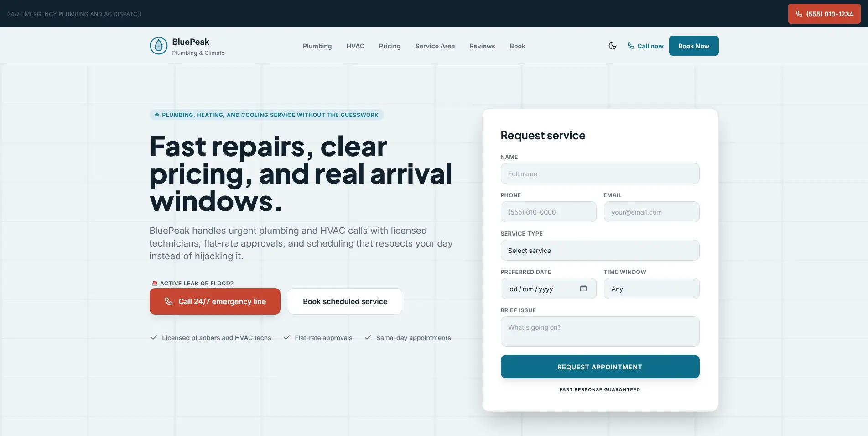The width and height of the screenshot is (868, 436).
Task: Click the BluePeak brand name
Action: pyautogui.click(x=191, y=42)
